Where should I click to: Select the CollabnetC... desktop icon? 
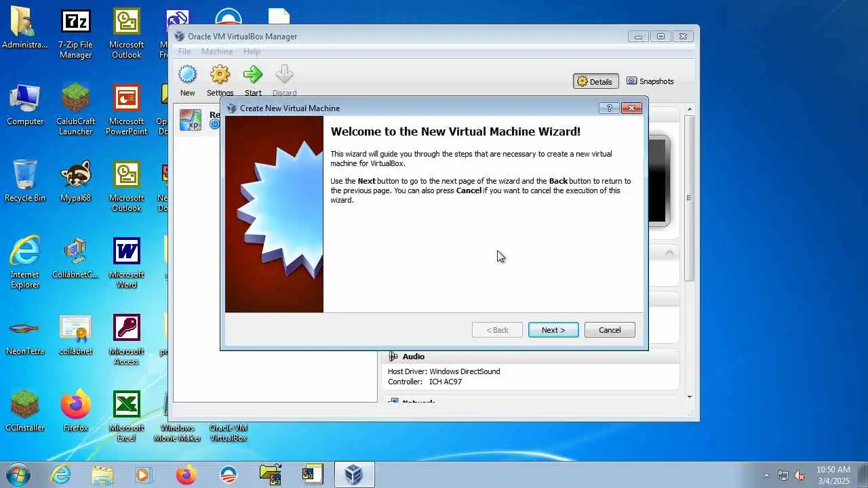pos(75,258)
